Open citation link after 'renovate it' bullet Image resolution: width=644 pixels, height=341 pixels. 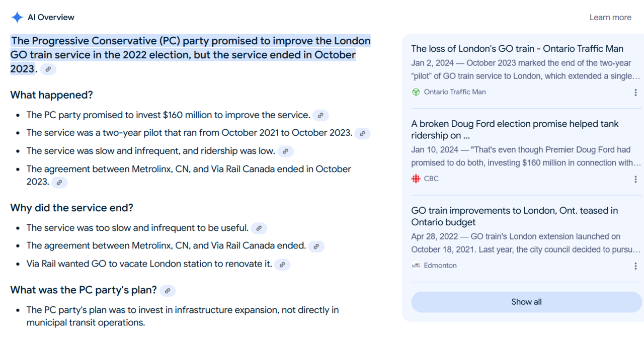coord(282,265)
